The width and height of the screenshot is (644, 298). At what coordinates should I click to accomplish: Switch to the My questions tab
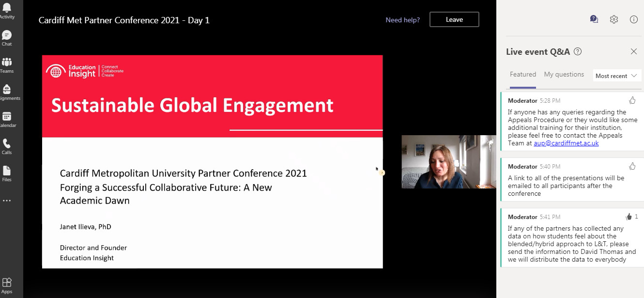[x=564, y=75]
